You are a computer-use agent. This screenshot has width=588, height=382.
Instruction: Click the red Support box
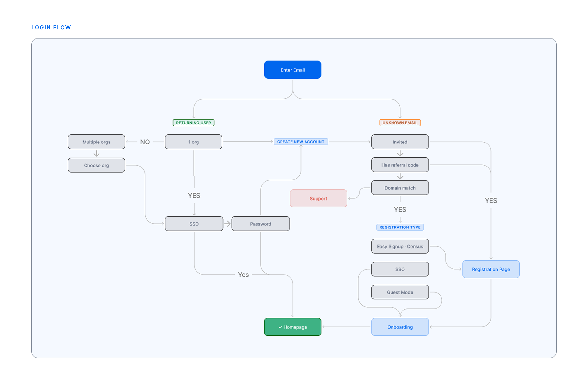318,199
